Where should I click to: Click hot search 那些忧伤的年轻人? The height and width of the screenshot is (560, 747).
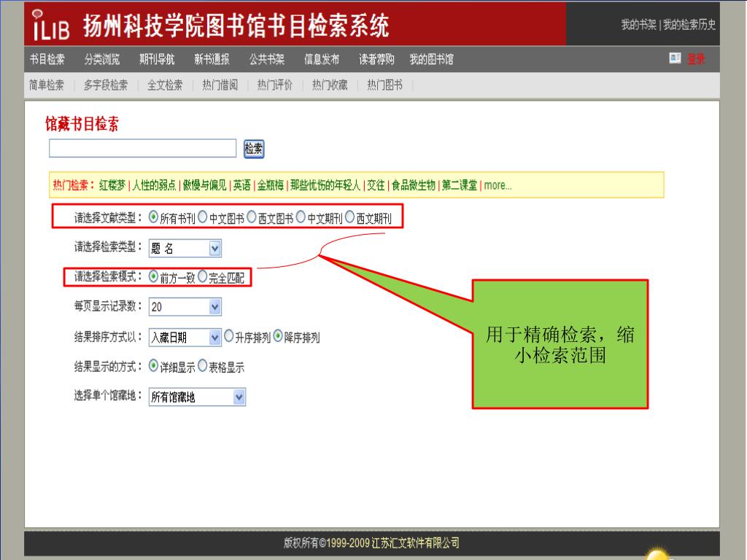tap(325, 184)
